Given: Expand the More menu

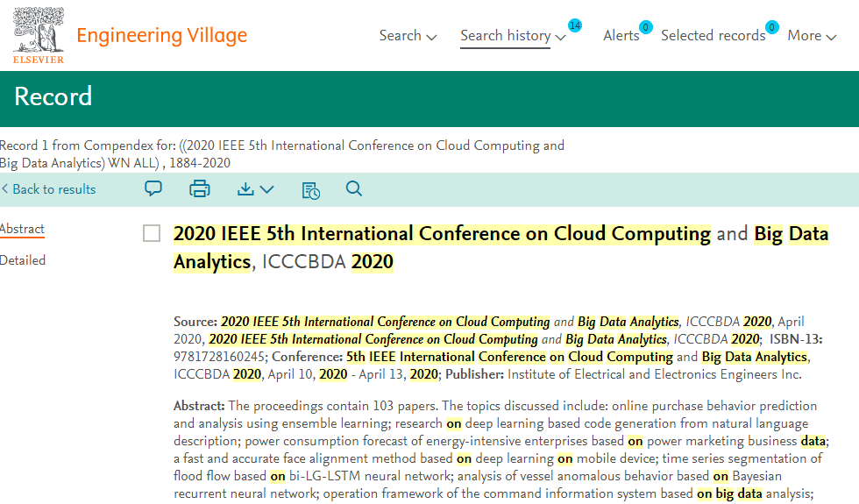Looking at the screenshot, I should click(812, 36).
